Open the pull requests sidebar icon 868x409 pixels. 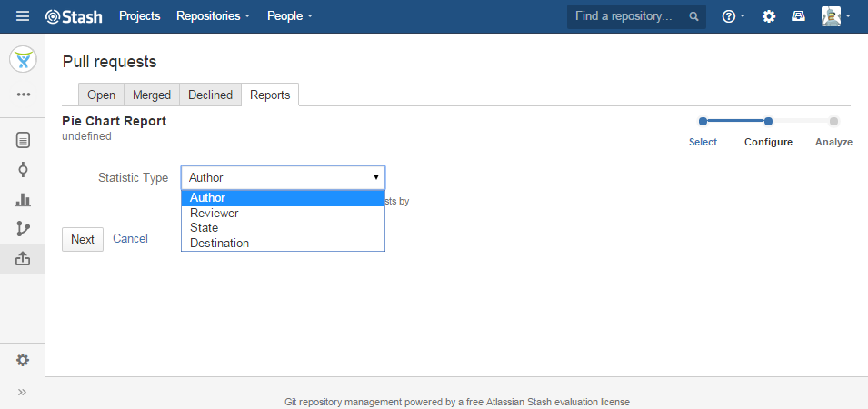tap(23, 259)
